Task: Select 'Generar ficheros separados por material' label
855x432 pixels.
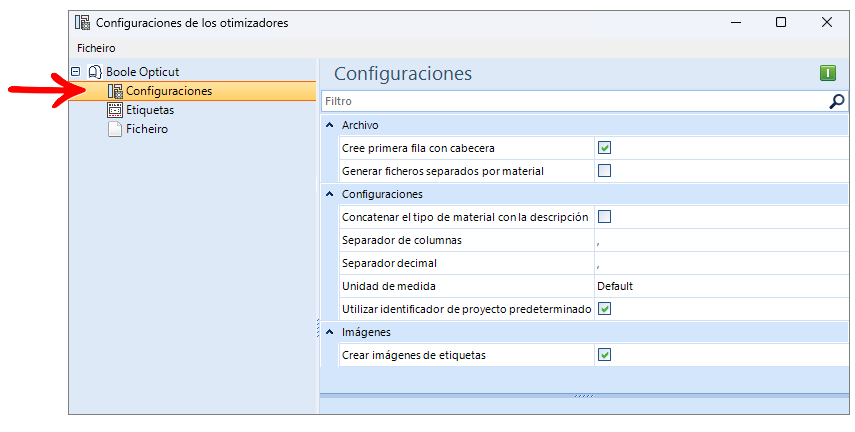Action: (443, 171)
